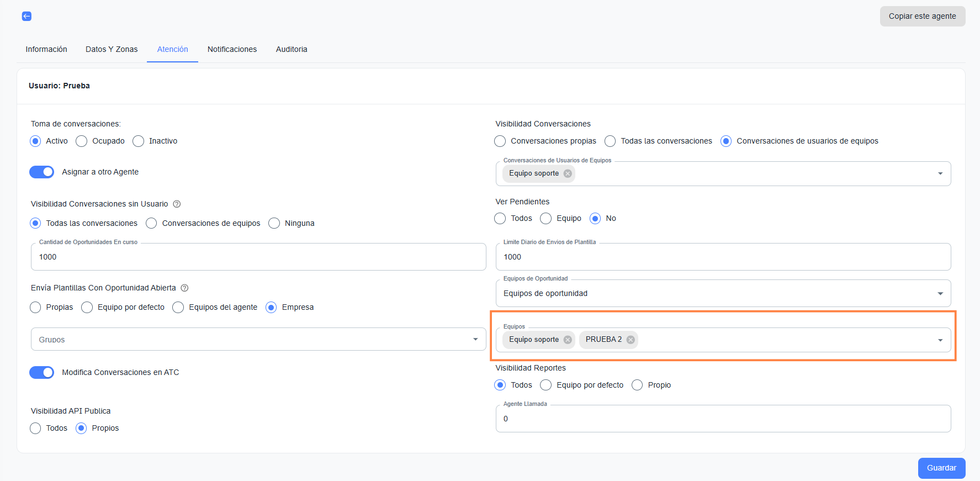980x481 pixels.
Task: Click help icon beside Visibilidad Conversaciones sin Usuario
Action: 177,204
